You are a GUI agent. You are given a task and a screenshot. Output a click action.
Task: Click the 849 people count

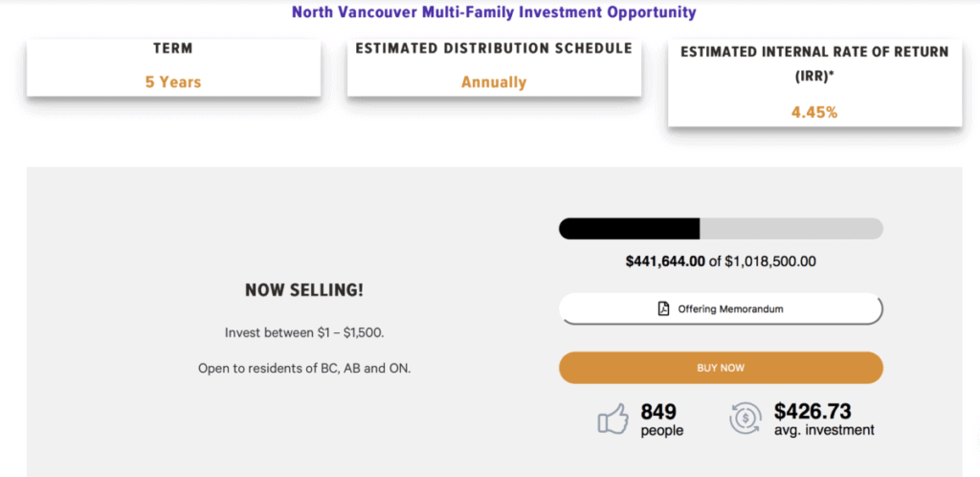661,420
